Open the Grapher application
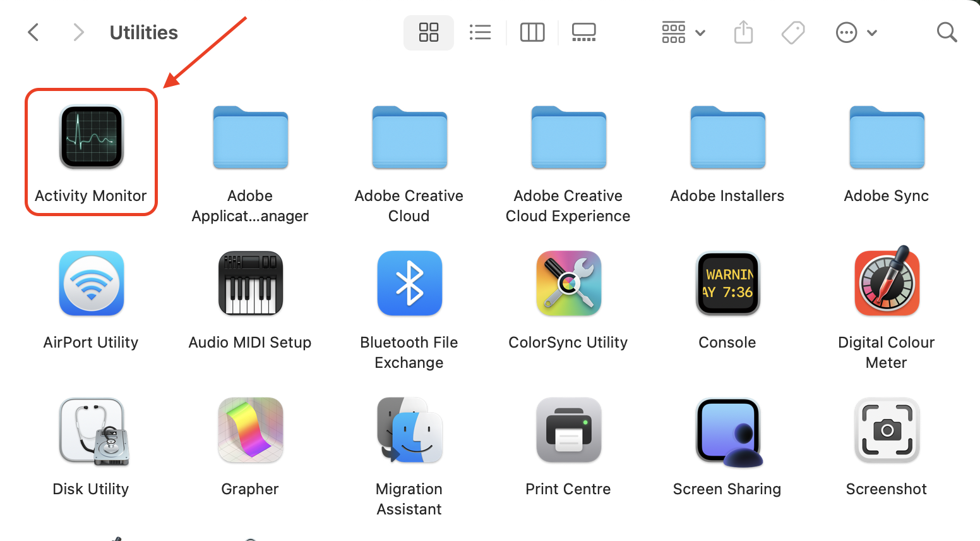The image size is (980, 541). click(250, 430)
